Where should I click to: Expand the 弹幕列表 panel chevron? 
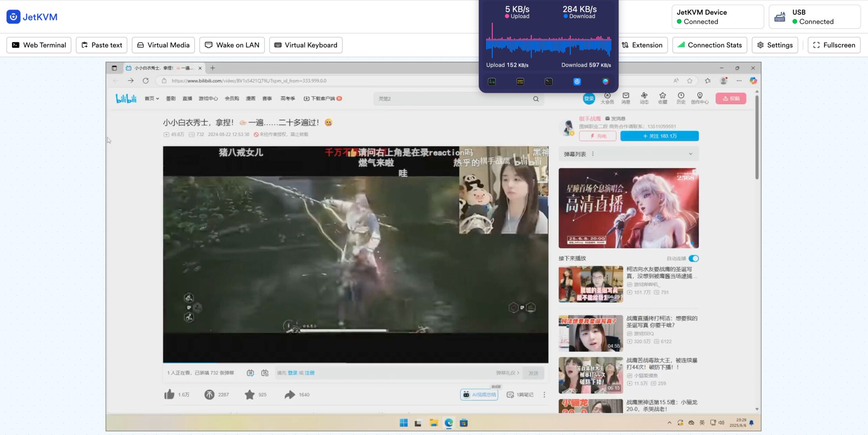tap(690, 154)
